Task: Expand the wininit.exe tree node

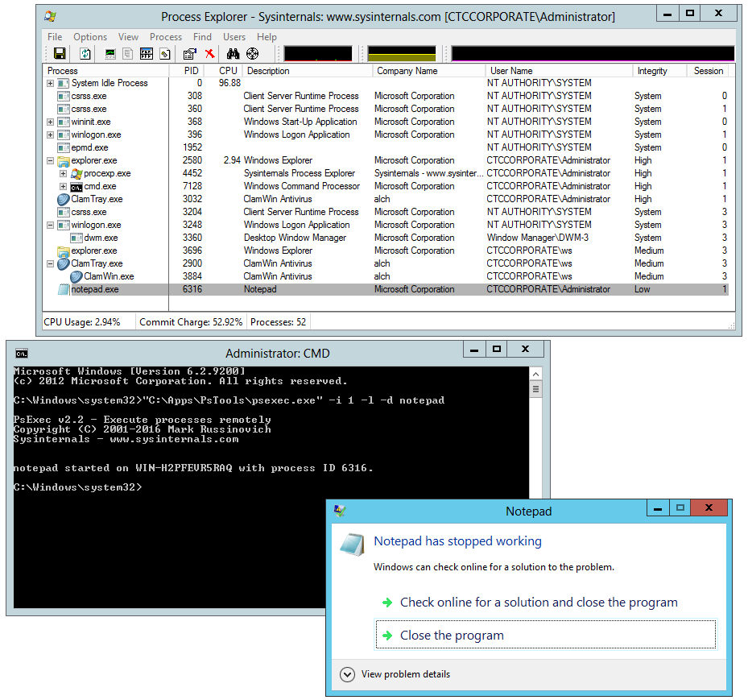Action: point(50,122)
